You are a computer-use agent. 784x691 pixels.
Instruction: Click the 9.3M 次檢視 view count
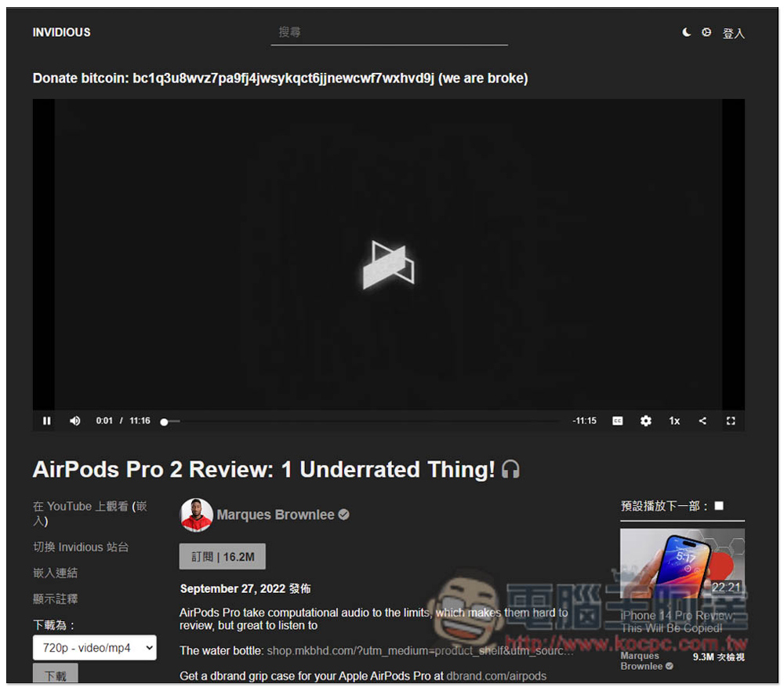pos(718,657)
